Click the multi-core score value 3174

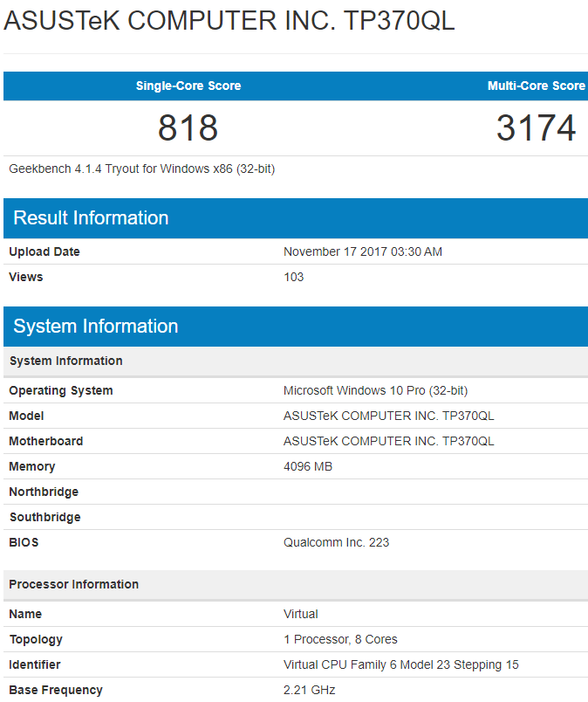(x=536, y=128)
